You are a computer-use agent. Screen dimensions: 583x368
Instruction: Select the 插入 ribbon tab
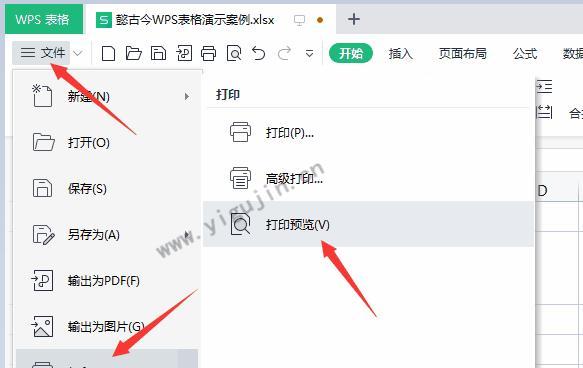[x=400, y=54]
